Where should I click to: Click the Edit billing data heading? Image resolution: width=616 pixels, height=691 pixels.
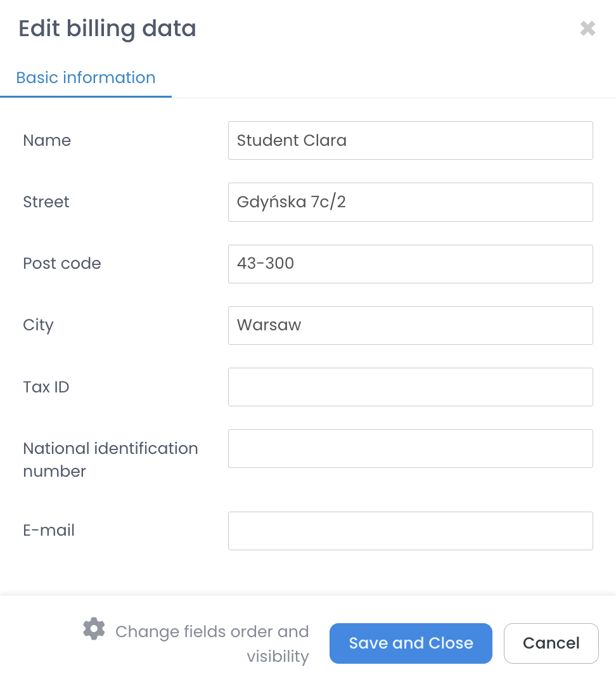(107, 29)
